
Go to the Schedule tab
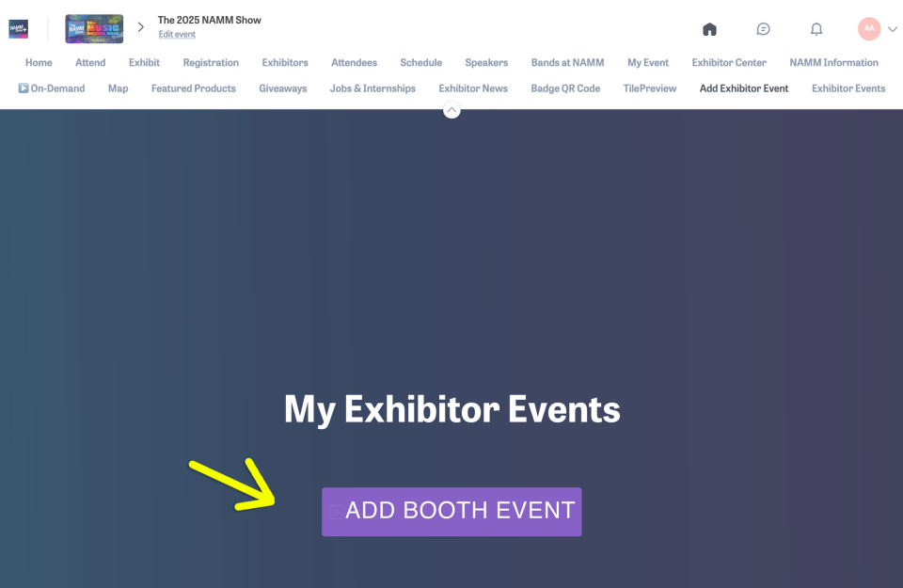(x=420, y=63)
